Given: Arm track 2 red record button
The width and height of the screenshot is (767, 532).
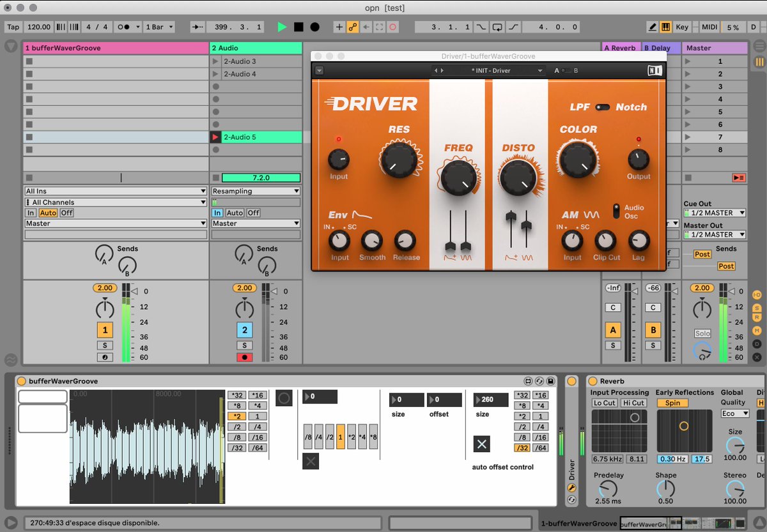Looking at the screenshot, I should tap(244, 357).
